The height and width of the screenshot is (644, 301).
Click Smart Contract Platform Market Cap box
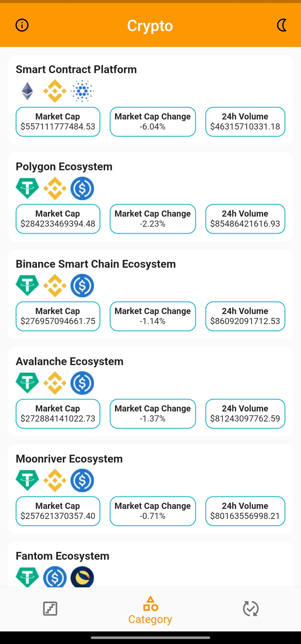[58, 122]
